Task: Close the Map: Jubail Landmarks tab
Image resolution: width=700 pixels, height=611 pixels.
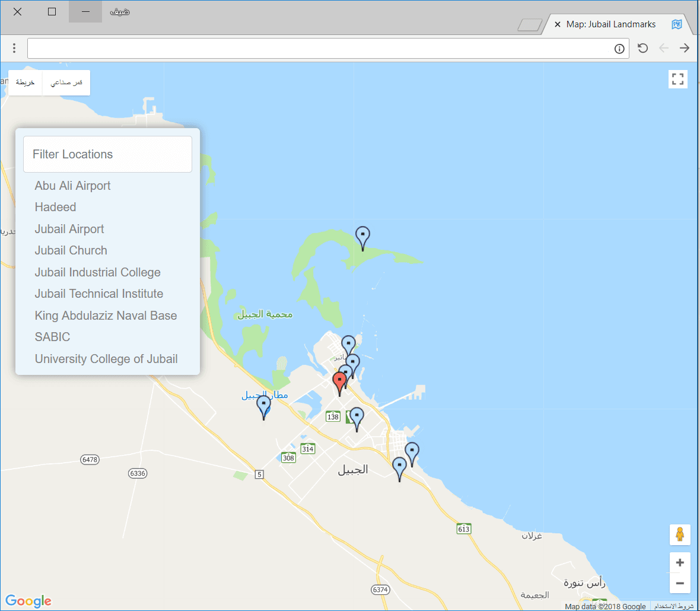Action: [x=557, y=24]
